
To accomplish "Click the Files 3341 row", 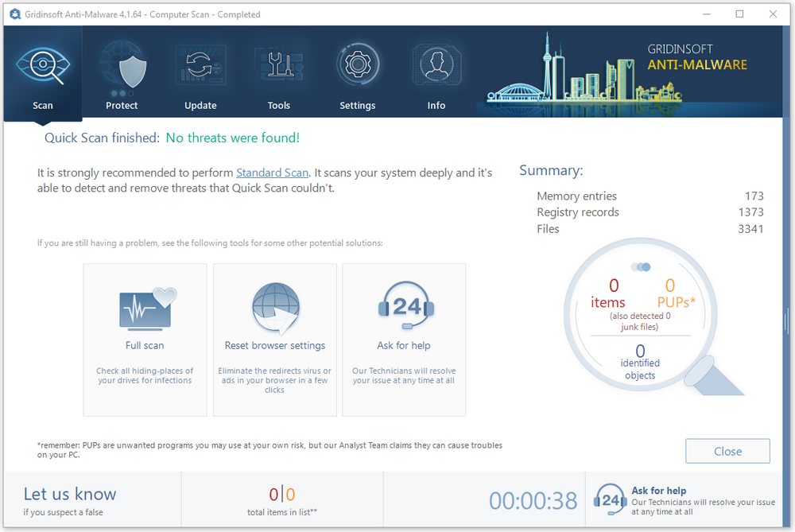I will [x=650, y=229].
